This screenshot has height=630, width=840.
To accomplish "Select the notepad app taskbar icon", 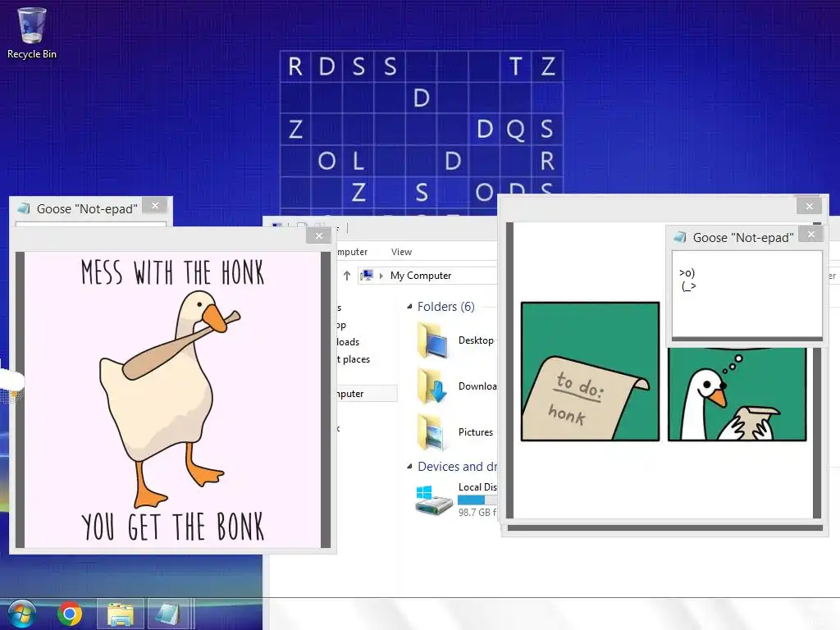I will coord(167,614).
